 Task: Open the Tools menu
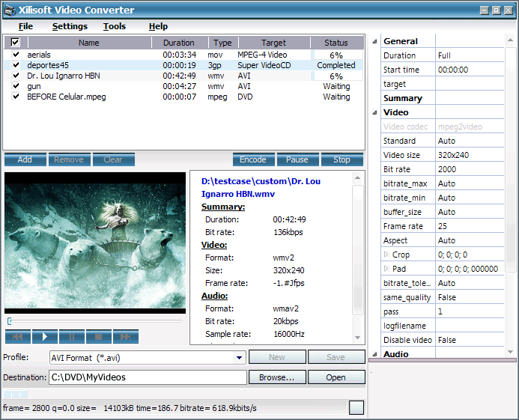click(114, 26)
